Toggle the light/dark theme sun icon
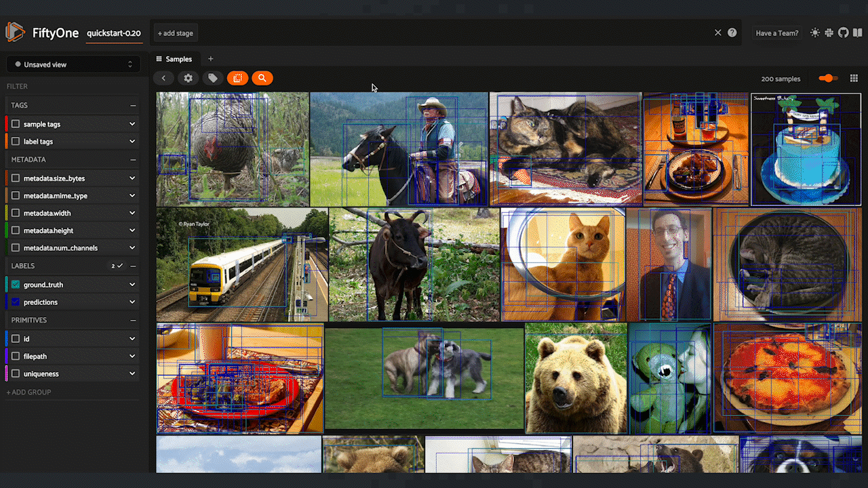The width and height of the screenshot is (868, 488). coord(815,33)
